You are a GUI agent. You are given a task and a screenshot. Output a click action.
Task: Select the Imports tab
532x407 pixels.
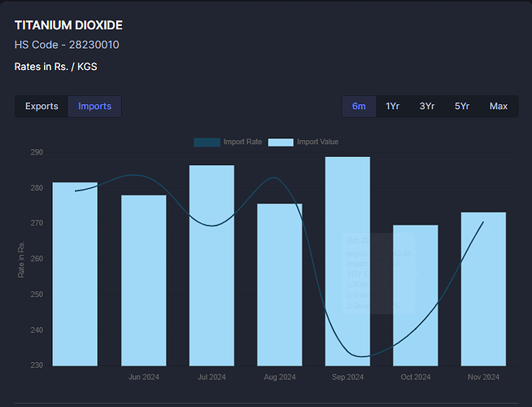[x=94, y=107]
